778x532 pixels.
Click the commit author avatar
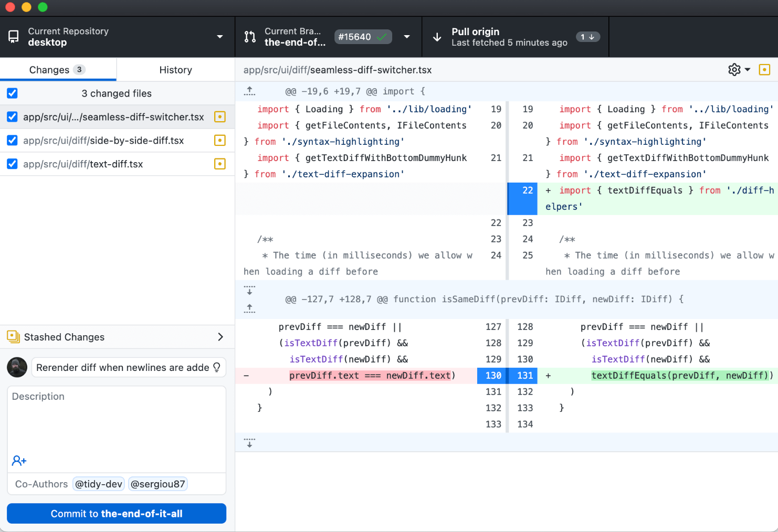pyautogui.click(x=17, y=367)
